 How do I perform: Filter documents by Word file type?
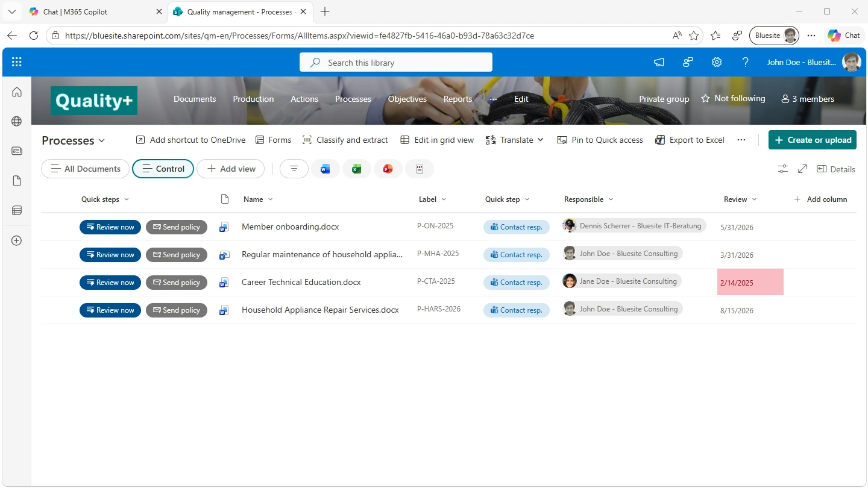pos(325,169)
